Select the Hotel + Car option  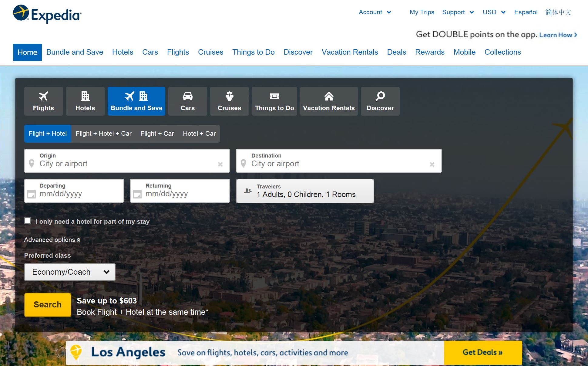[199, 134]
